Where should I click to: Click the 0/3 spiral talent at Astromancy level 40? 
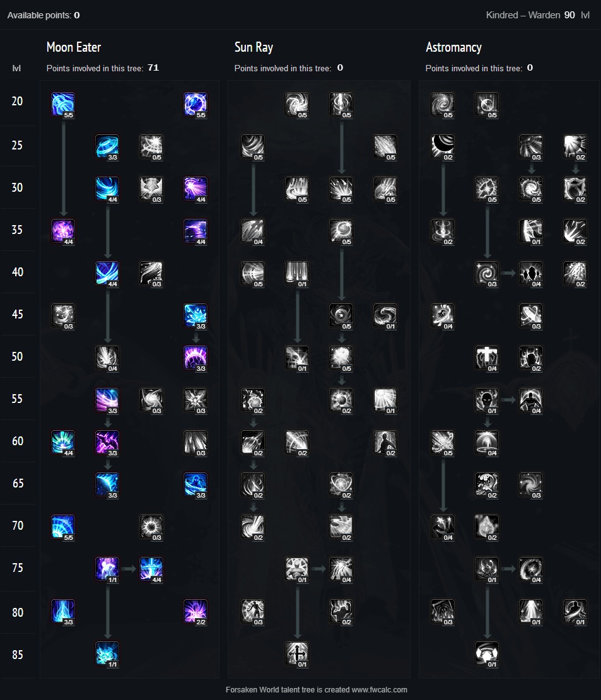[x=487, y=274]
